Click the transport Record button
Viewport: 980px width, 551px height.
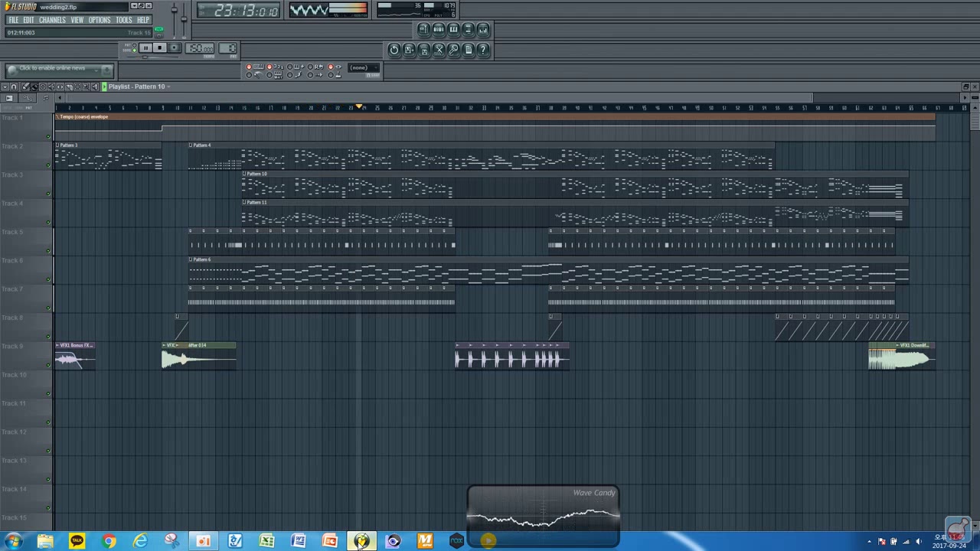coord(175,48)
